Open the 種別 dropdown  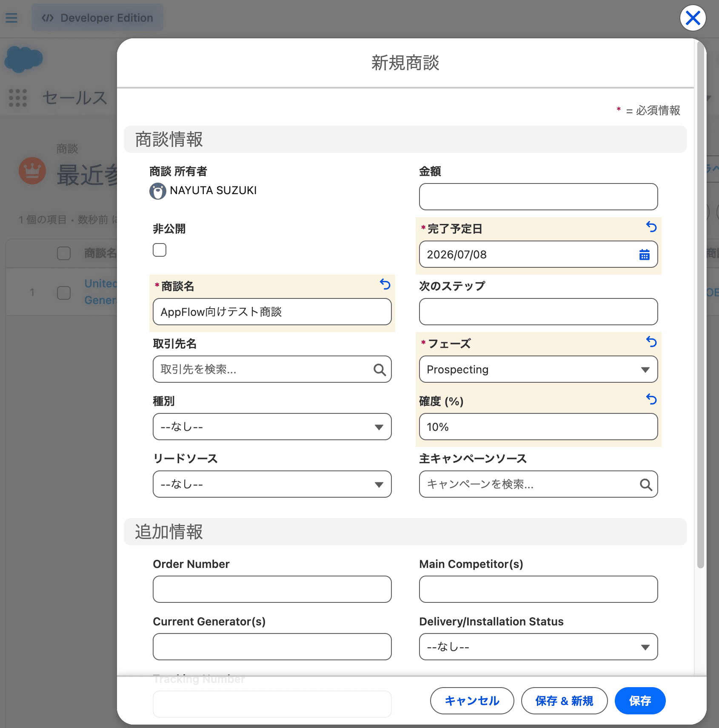(272, 427)
